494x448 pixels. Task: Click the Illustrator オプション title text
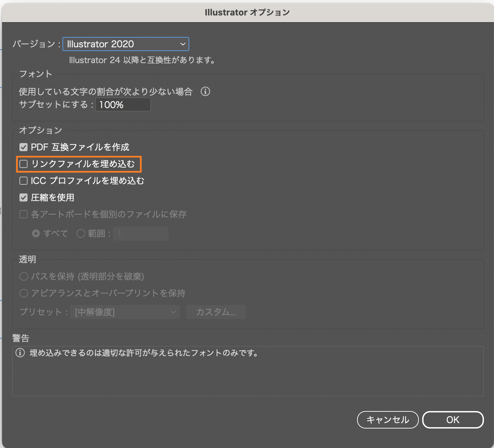[247, 12]
